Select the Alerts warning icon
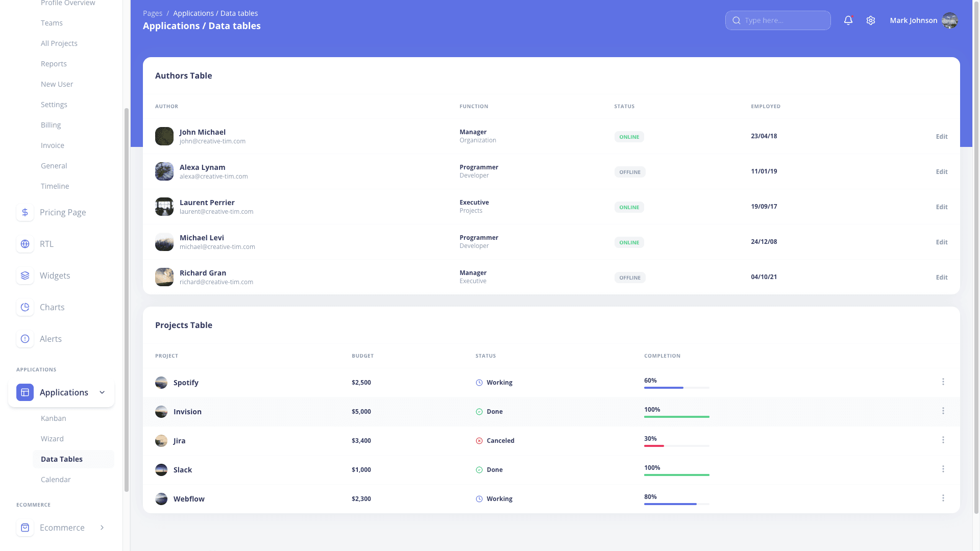 25,339
